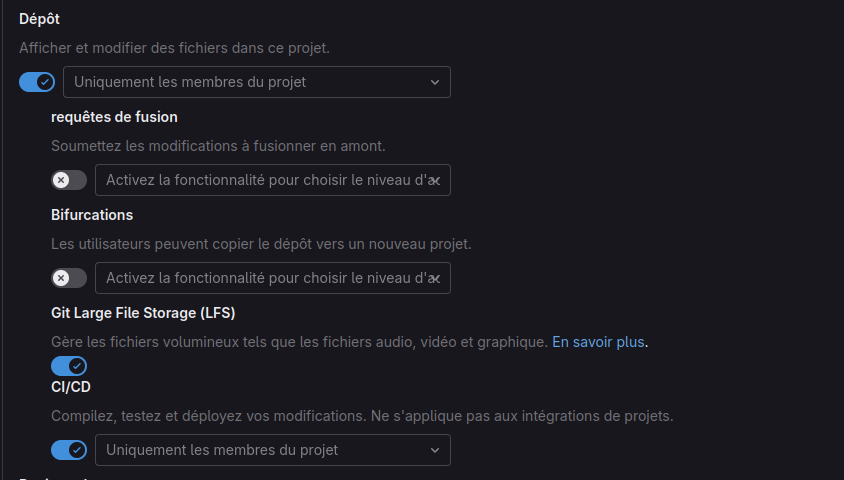Click the Bifurcations access level dropdown
The height and width of the screenshot is (480, 844).
click(x=272, y=278)
